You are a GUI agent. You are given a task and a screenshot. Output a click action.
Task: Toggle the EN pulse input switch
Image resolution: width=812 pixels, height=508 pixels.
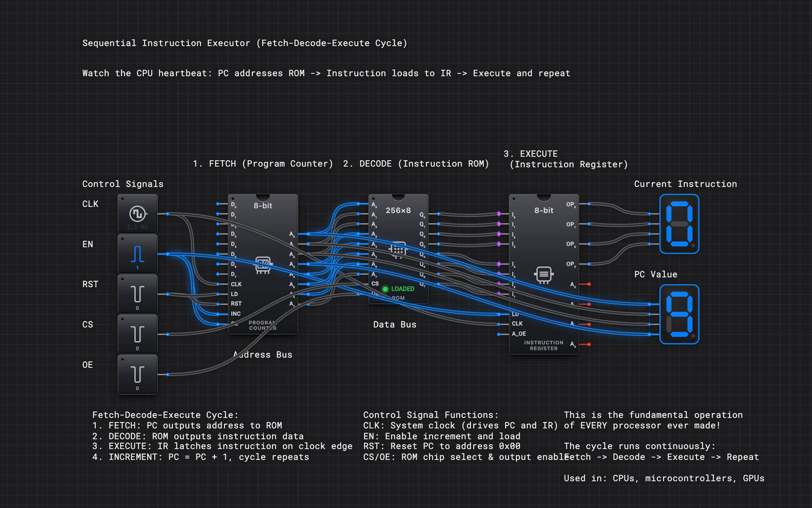137,254
